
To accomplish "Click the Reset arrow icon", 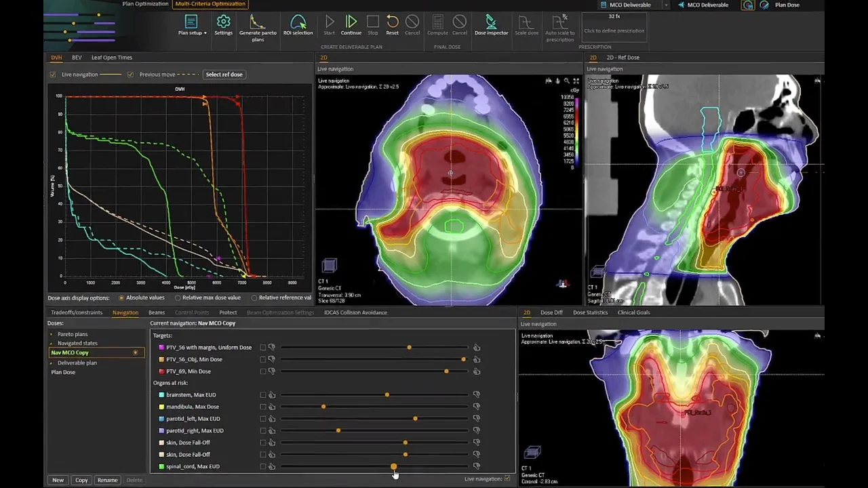I will pyautogui.click(x=392, y=22).
